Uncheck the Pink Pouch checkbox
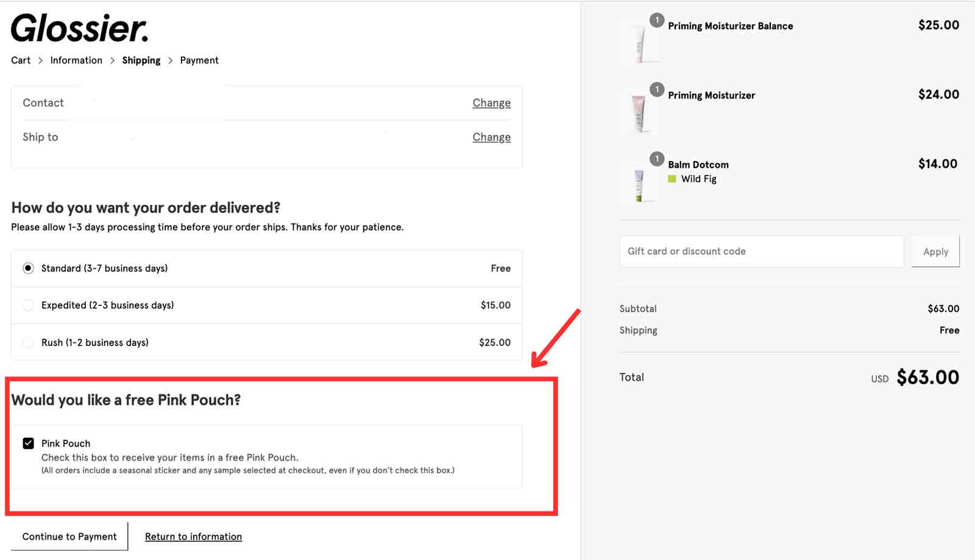The height and width of the screenshot is (560, 975). click(28, 443)
